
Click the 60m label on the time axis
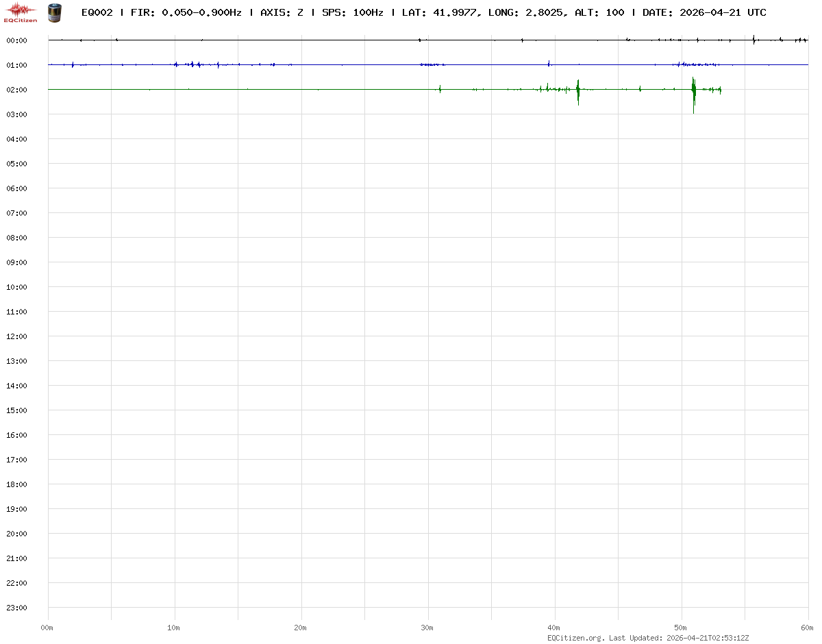coord(808,628)
